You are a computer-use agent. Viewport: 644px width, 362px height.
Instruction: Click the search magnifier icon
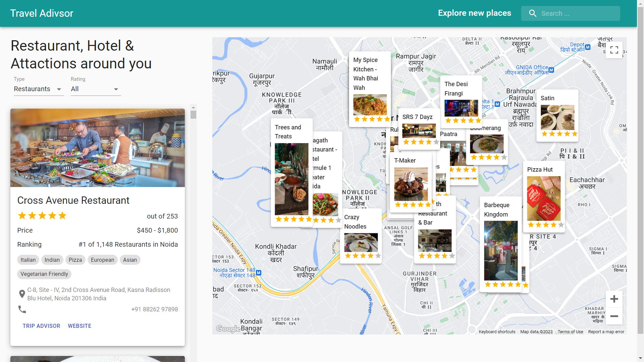[533, 13]
